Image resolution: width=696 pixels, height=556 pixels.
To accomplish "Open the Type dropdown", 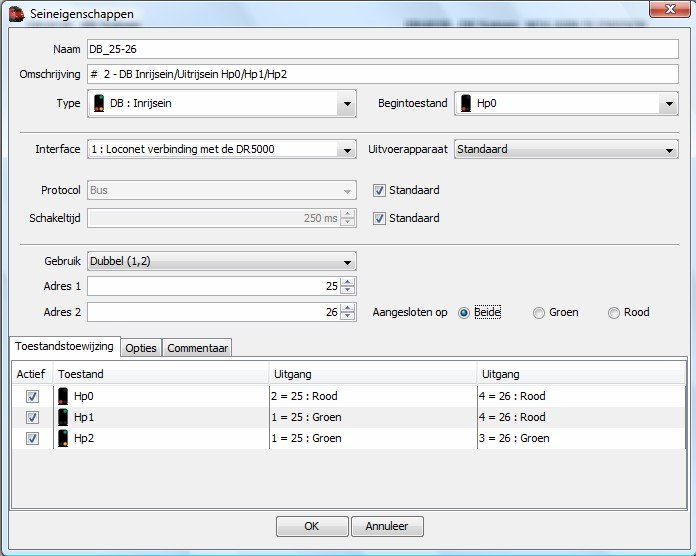I will click(346, 103).
